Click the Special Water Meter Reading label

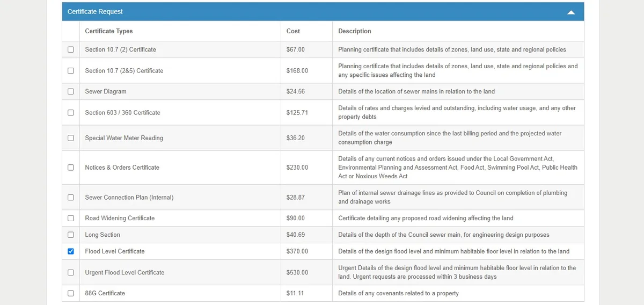[x=124, y=137]
